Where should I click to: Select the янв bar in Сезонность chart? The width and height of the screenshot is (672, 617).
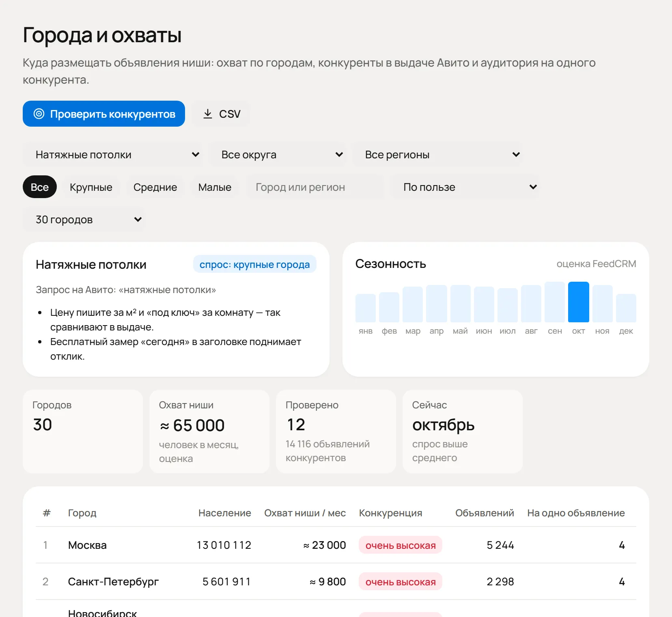[366, 308]
